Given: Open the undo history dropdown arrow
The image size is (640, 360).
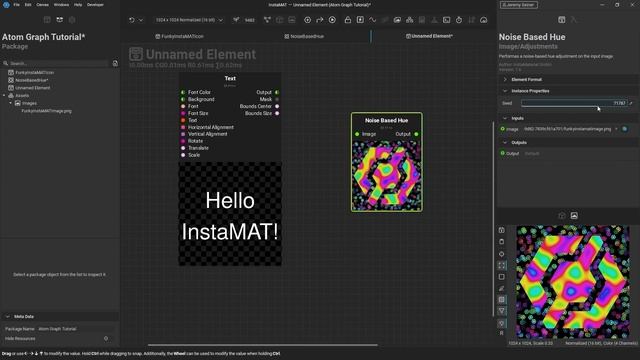Looking at the screenshot, I should pos(141,20).
